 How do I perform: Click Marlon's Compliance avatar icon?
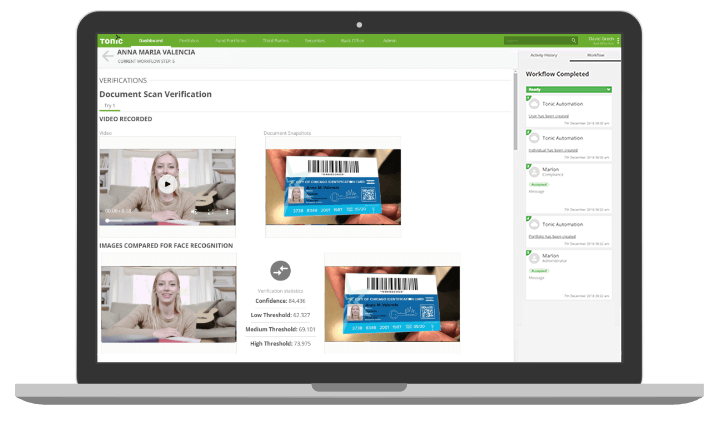pos(535,173)
